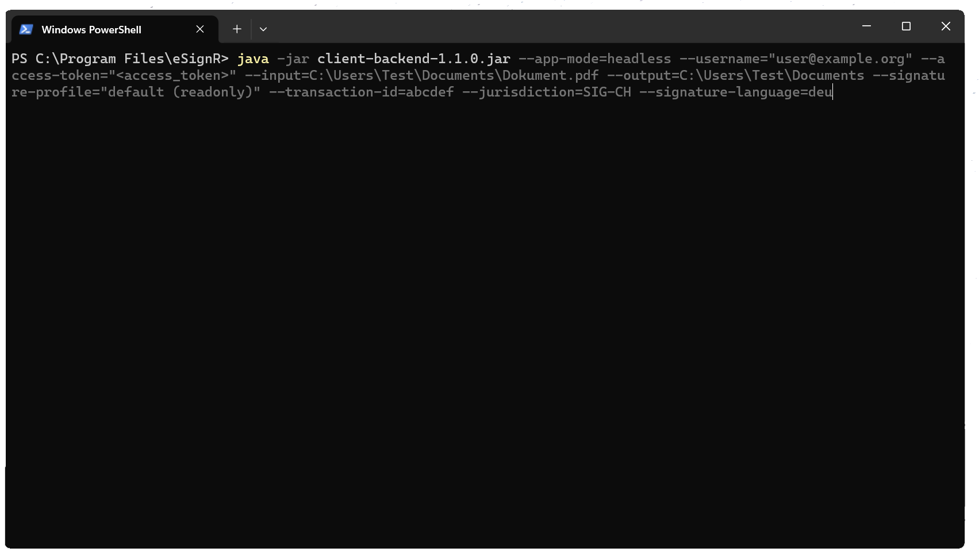Minimize the terminal window
This screenshot has height=560, width=979.
pos(866,26)
